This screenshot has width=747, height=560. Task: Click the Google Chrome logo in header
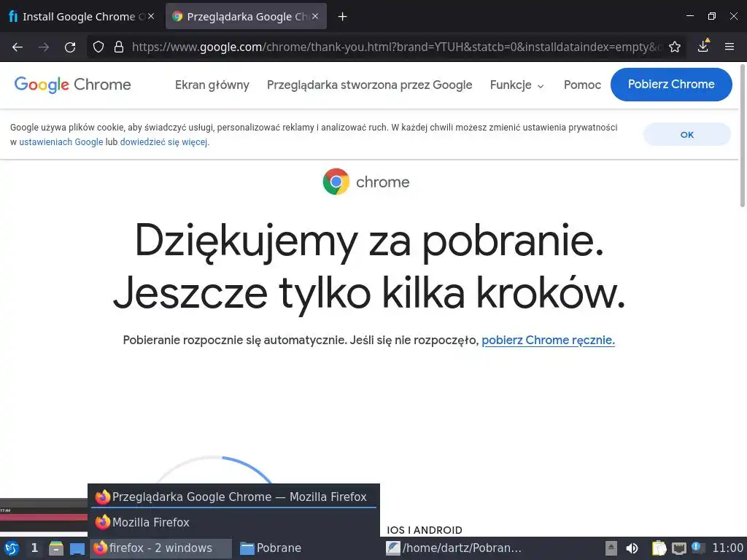[x=72, y=85]
